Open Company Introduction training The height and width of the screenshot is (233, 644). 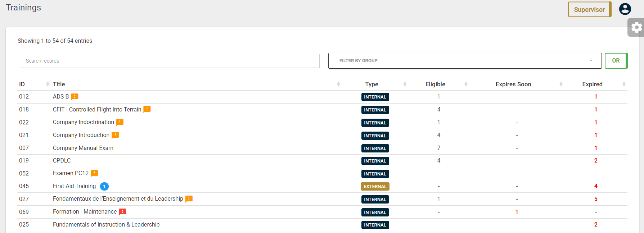(81, 135)
